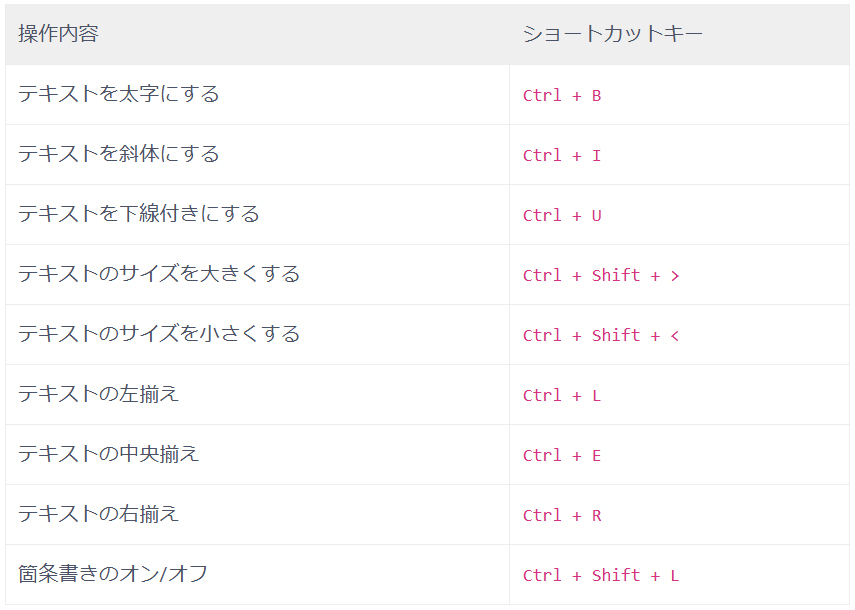Select the テキストのサイズを小さくする cell
The image size is (855, 610).
(159, 334)
